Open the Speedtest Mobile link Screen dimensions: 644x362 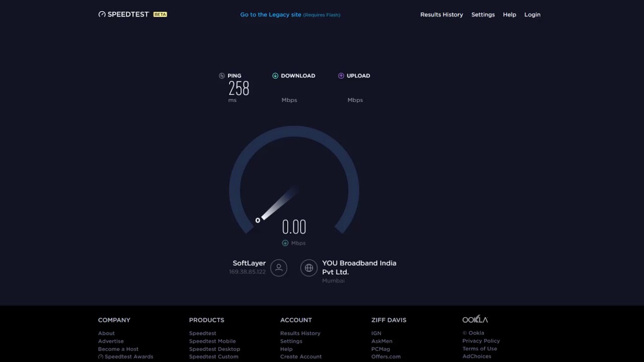(212, 341)
